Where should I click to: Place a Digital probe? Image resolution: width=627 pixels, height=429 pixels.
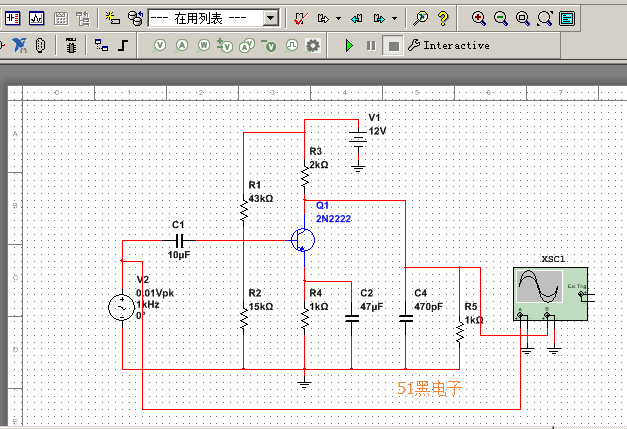pyautogui.click(x=292, y=45)
